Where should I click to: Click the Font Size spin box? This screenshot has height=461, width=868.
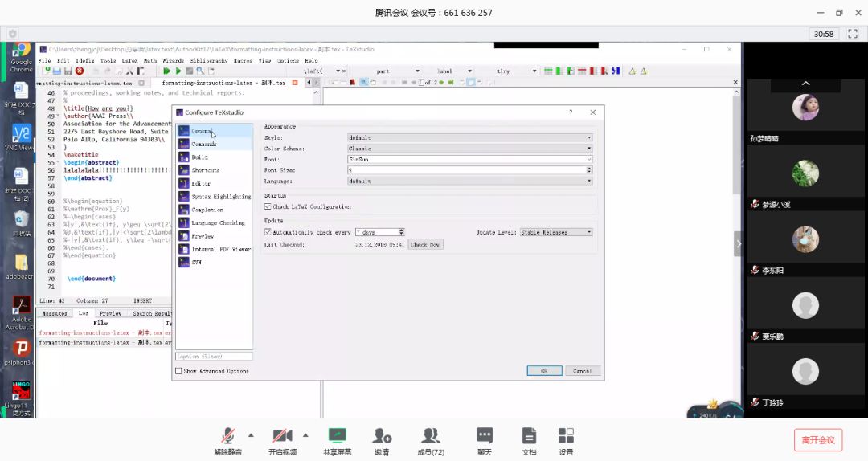coord(469,170)
